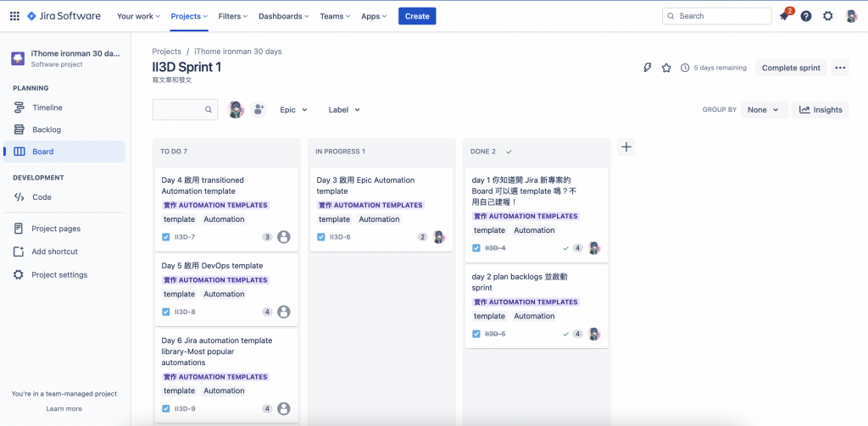Star this board as favorite
The image size is (868, 426).
666,68
